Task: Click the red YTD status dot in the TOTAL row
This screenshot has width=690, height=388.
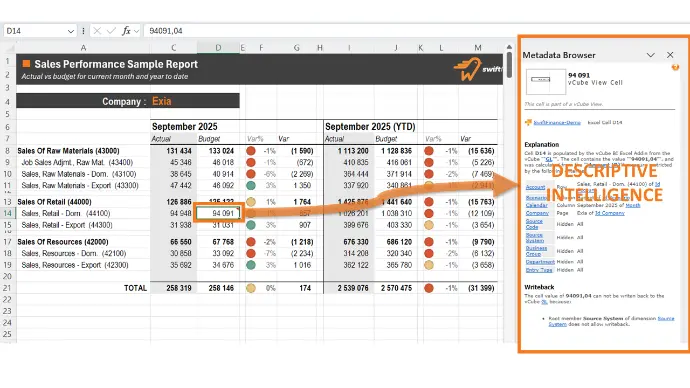Action: 429,288
